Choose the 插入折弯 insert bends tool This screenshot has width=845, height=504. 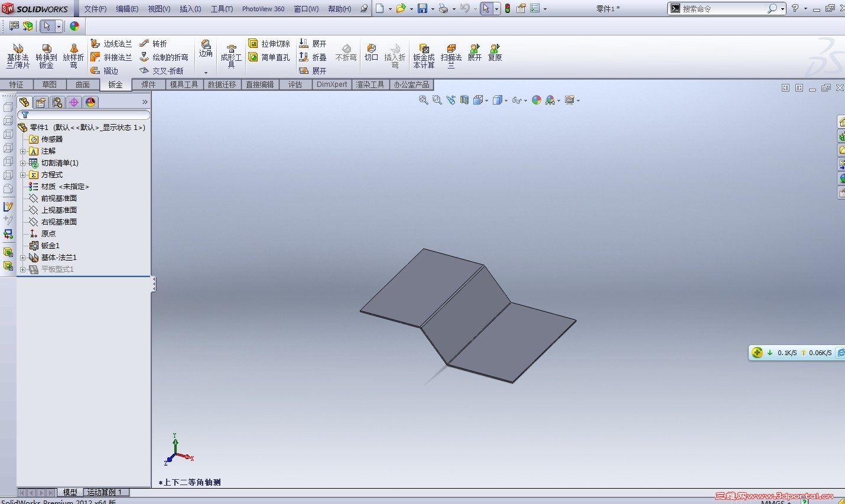[x=395, y=56]
